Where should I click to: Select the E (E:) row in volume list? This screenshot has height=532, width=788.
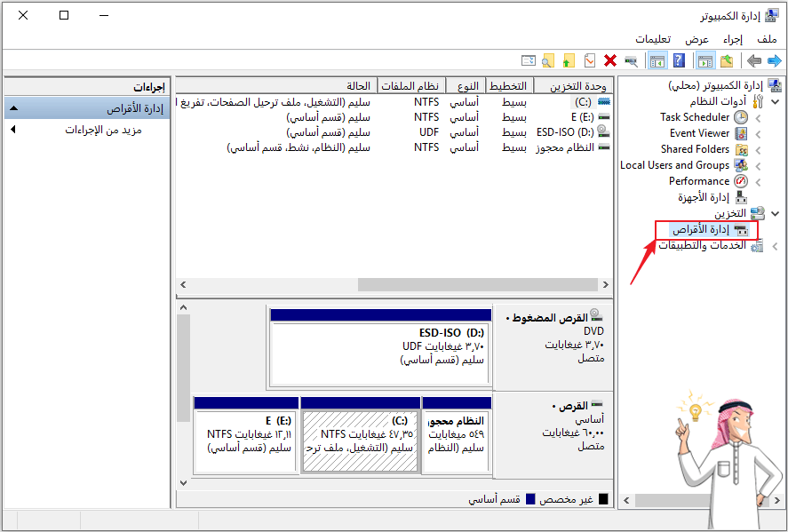tap(394, 117)
